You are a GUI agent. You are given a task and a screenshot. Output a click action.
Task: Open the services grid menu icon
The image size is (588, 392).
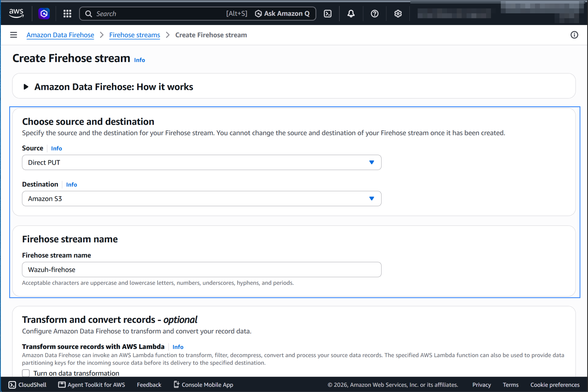(x=67, y=14)
